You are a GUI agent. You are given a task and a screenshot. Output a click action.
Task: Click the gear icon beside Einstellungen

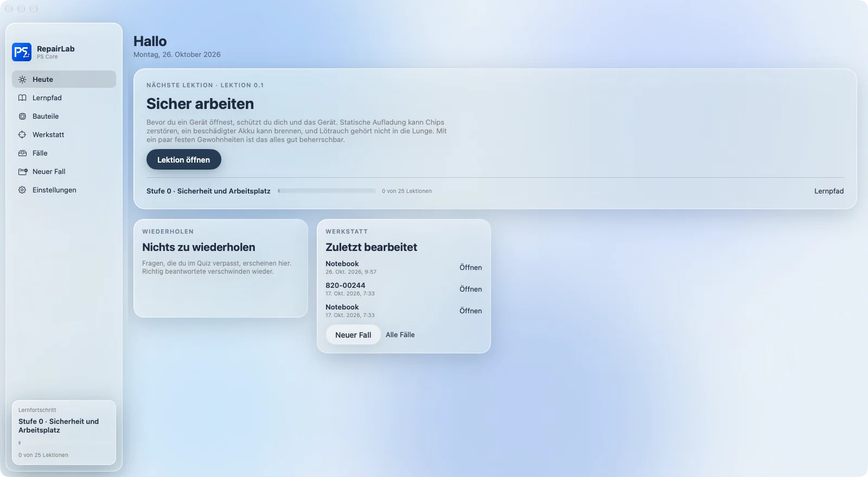coord(22,190)
